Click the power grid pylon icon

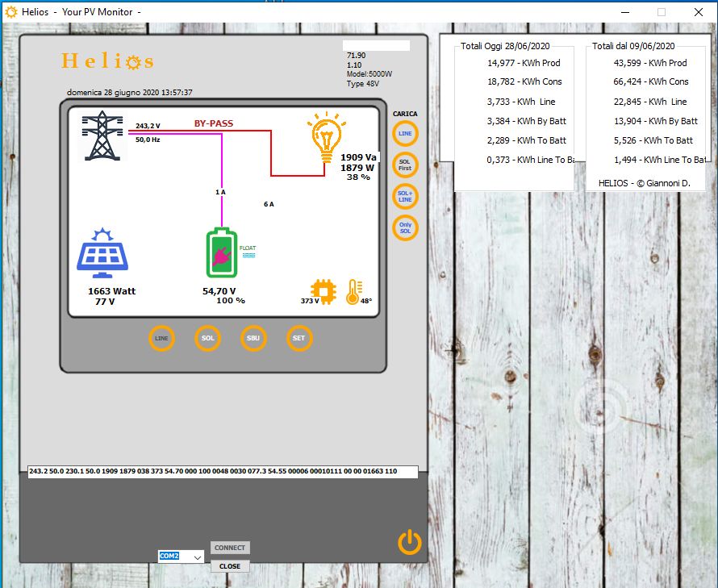[102, 136]
